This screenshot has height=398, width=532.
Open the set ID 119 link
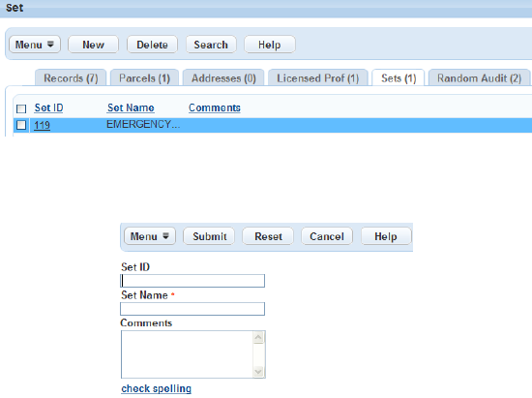pyautogui.click(x=42, y=125)
